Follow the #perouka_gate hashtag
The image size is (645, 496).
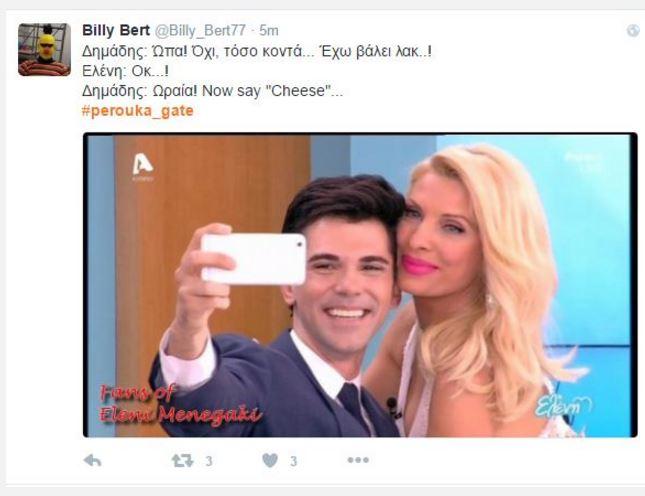pyautogui.click(x=138, y=111)
